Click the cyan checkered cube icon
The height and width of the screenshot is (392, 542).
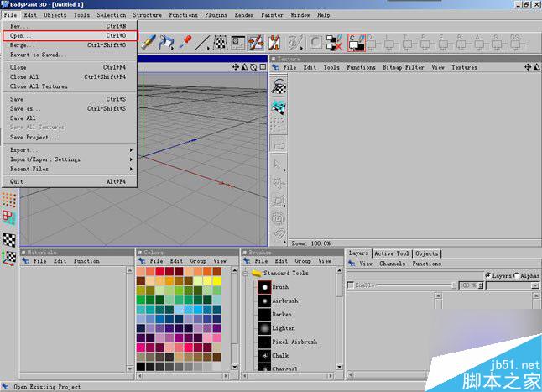point(279,107)
